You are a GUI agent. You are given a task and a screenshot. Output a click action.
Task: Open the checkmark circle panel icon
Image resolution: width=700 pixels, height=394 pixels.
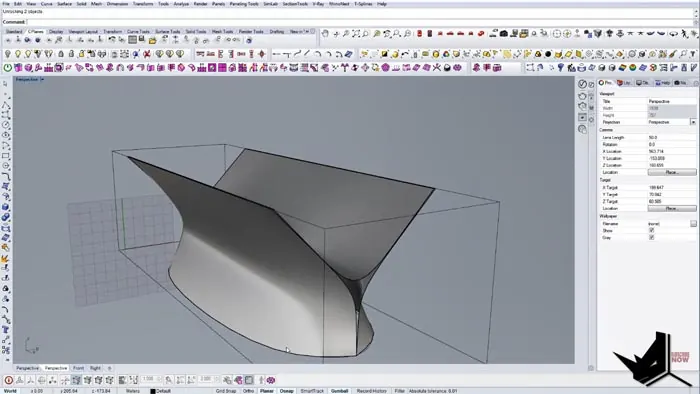(x=582, y=84)
